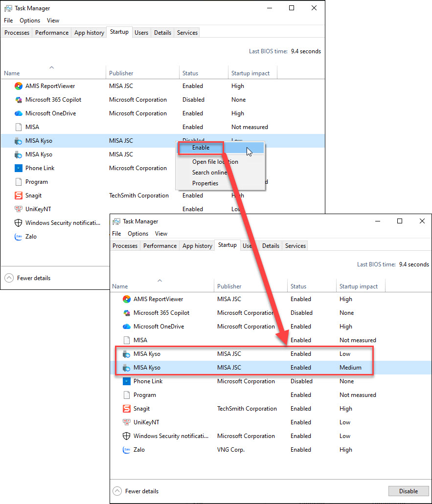
Task: Click MISA Kyso icon with Low impact, front window
Action: coord(126,354)
